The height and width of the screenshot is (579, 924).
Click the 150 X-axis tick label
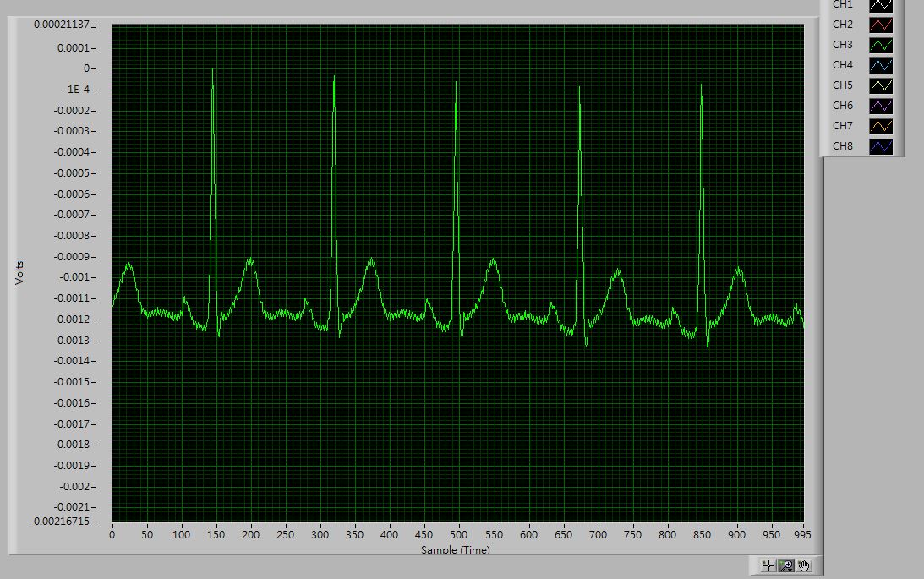click(216, 535)
